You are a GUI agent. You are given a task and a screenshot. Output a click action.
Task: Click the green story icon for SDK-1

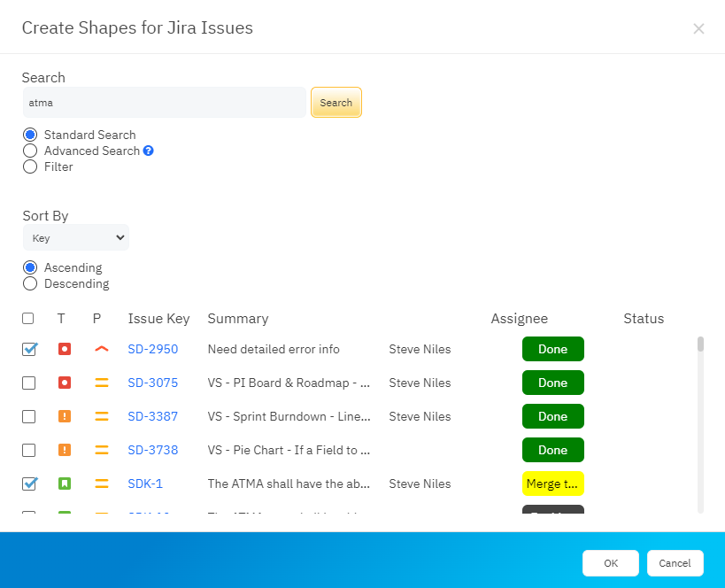(x=64, y=484)
